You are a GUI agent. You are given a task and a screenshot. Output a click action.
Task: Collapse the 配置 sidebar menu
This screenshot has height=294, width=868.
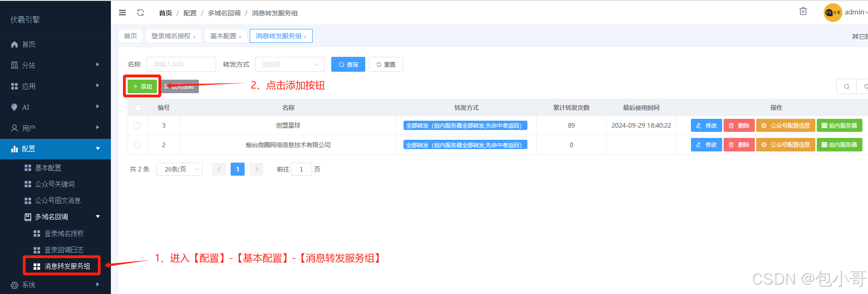(x=98, y=149)
